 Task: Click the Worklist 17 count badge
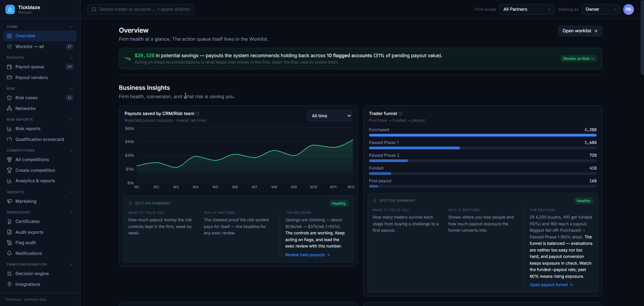pos(70,47)
